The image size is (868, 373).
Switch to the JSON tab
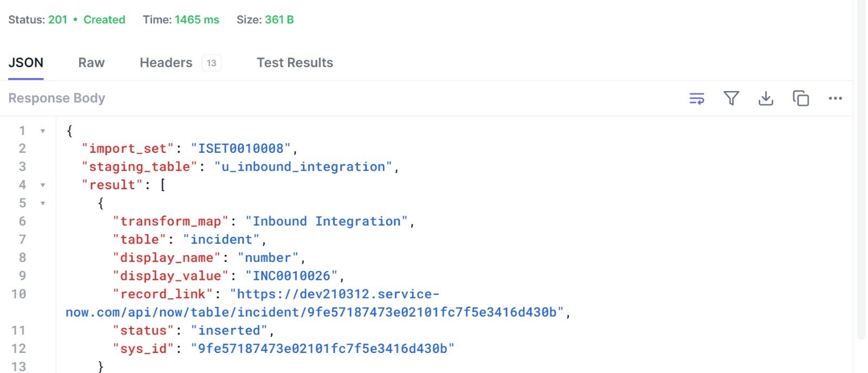point(25,63)
